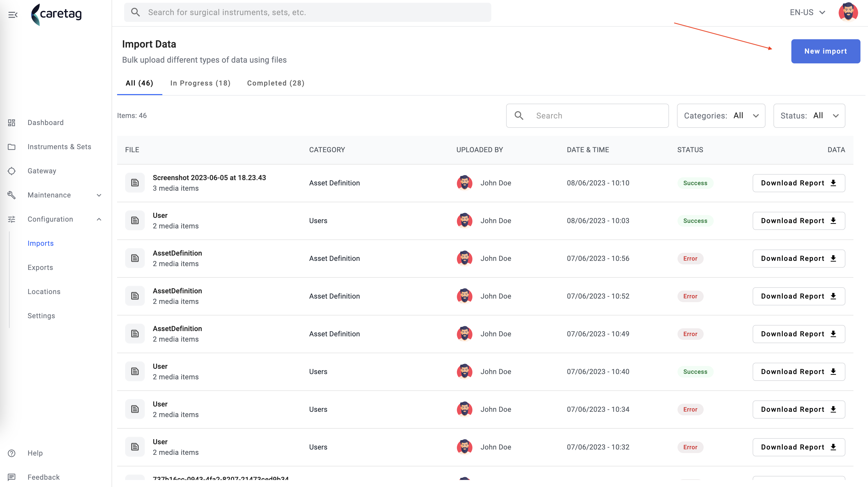Download report for 08/06/2023 10:03 User import

coord(799,221)
